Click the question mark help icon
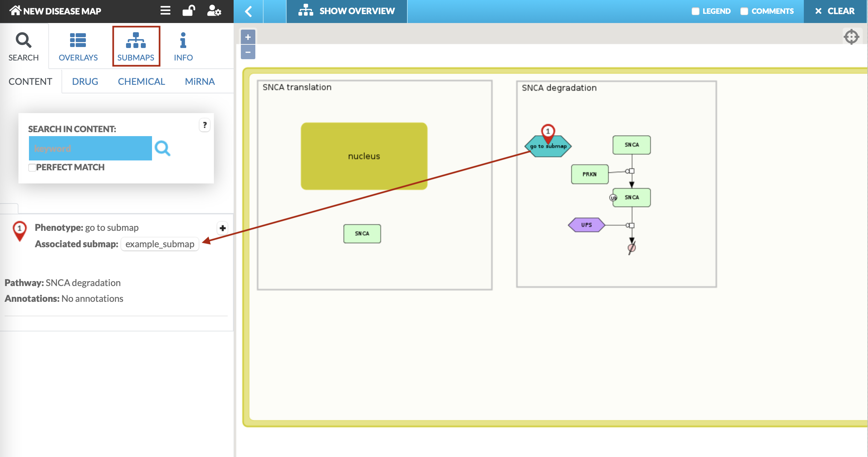Image resolution: width=868 pixels, height=457 pixels. 205,125
